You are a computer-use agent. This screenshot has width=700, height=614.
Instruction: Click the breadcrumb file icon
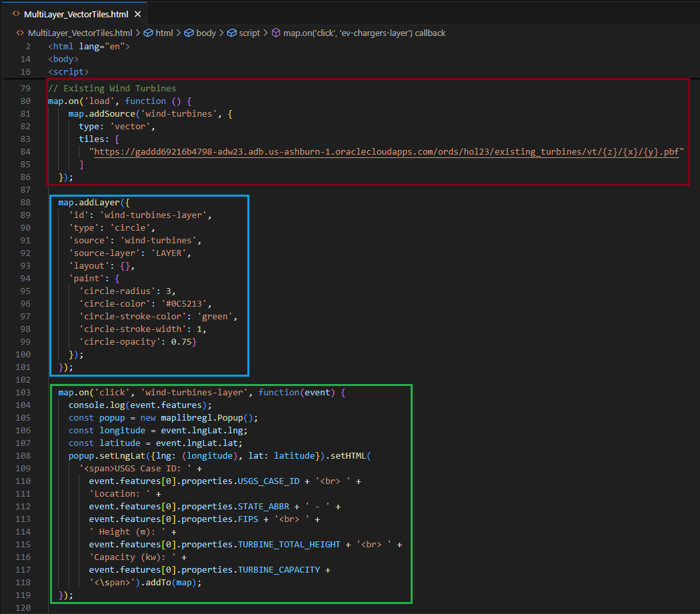pos(20,33)
